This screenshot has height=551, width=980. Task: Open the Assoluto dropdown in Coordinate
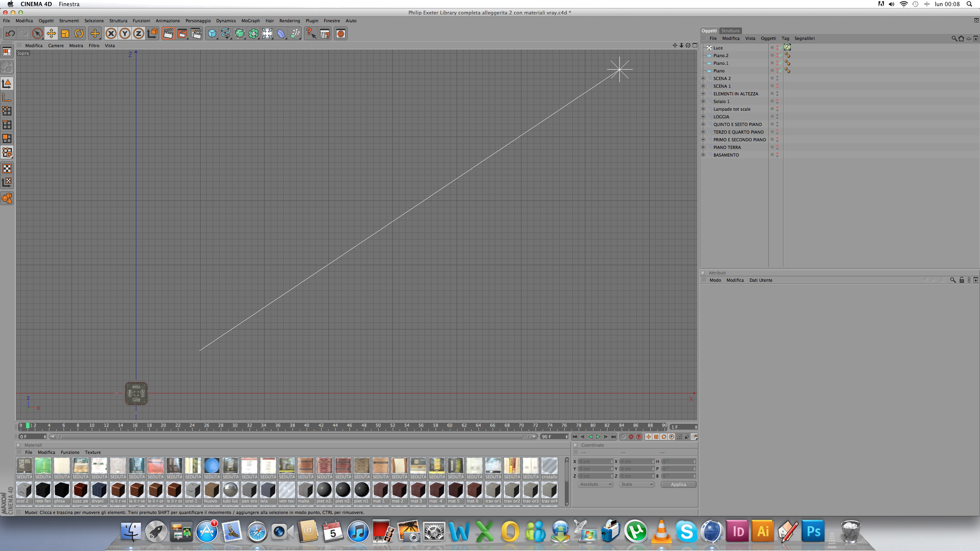click(x=595, y=484)
